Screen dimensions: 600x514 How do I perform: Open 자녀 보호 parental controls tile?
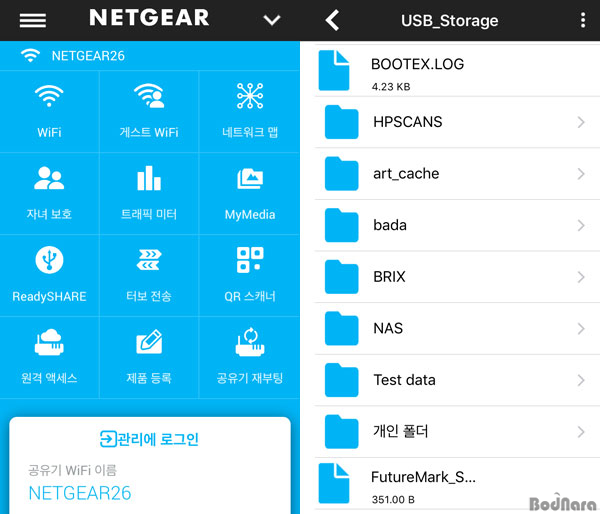(x=49, y=194)
